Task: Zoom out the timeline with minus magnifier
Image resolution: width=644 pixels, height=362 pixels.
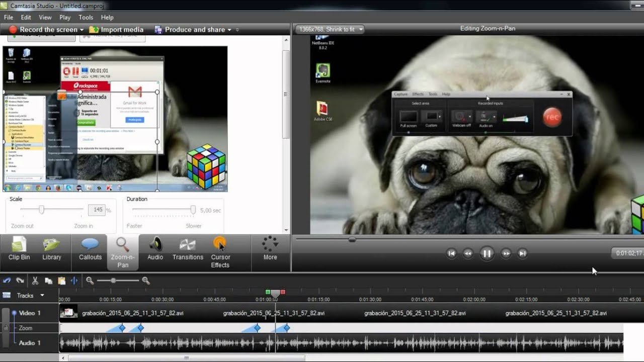Action: [x=90, y=281]
